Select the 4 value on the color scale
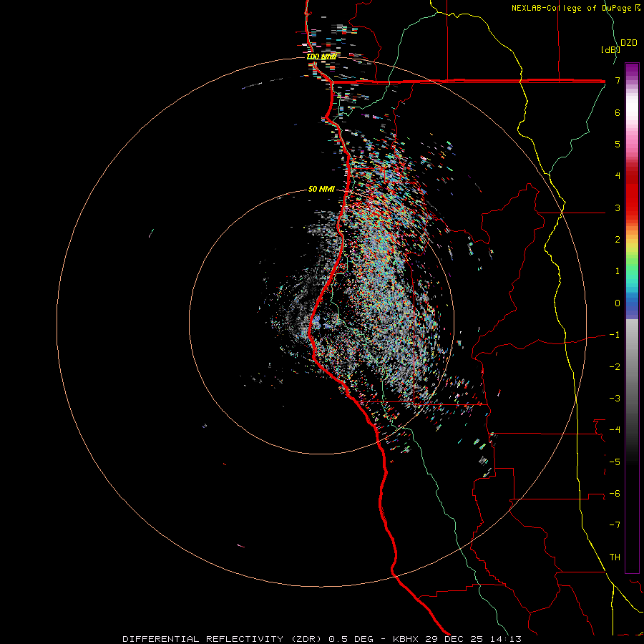 coord(618,176)
